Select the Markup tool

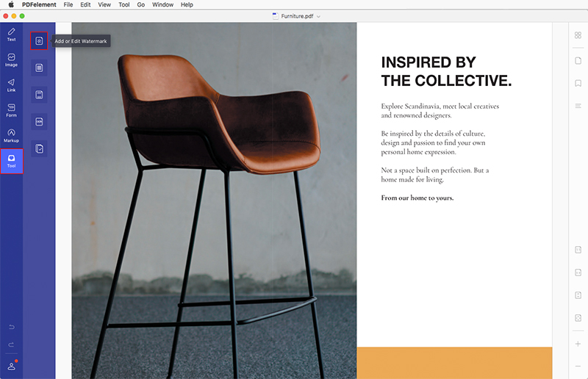coord(11,136)
